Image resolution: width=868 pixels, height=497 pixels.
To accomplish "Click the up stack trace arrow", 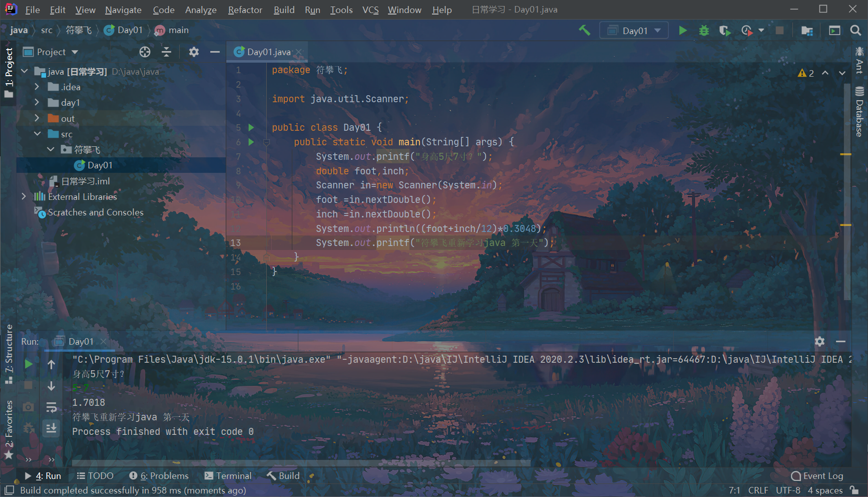I will (51, 364).
